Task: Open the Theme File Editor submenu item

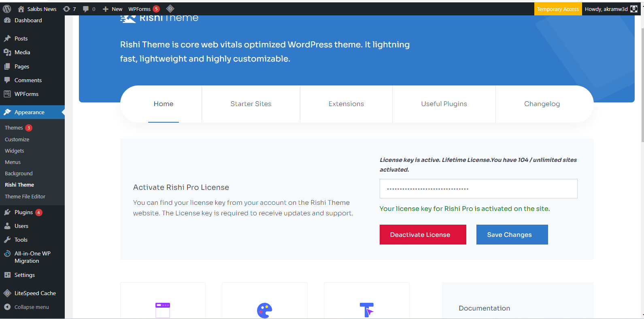Action: pyautogui.click(x=25, y=196)
